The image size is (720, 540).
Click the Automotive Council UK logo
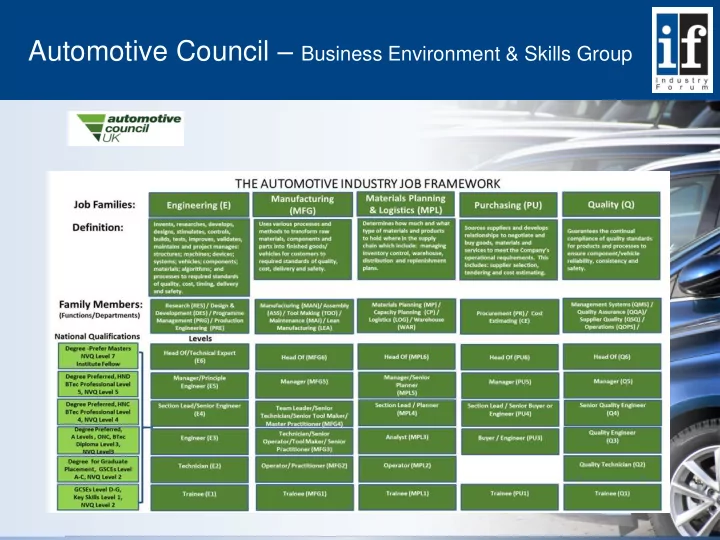pyautogui.click(x=126, y=129)
